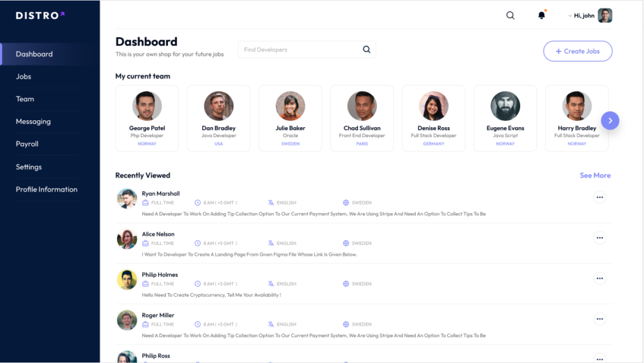Click Alice Nelson's English language icon
The height and width of the screenshot is (363, 644).
tap(270, 243)
